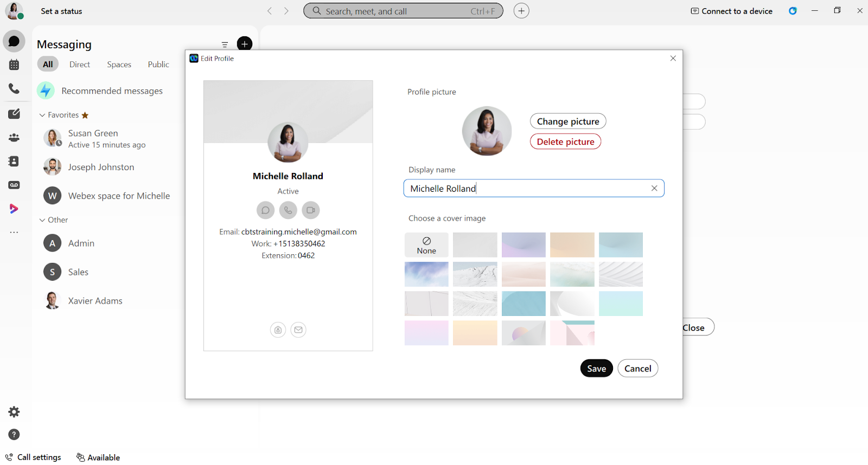The height and width of the screenshot is (465, 868).
Task: Show more sidebar options ellipsis
Action: tap(14, 232)
